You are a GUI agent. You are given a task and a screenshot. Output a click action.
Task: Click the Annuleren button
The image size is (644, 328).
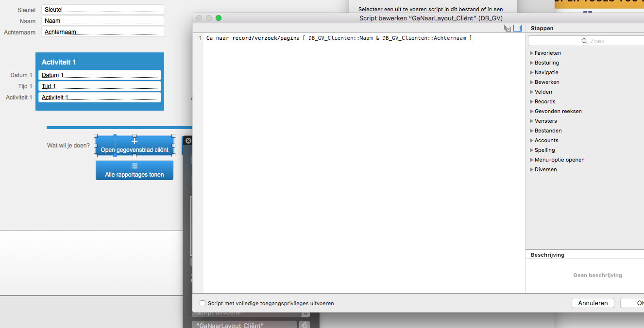(593, 303)
